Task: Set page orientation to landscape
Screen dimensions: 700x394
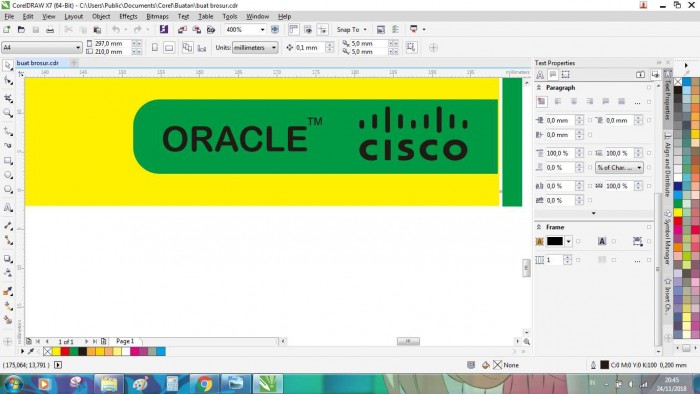Action: [169, 47]
